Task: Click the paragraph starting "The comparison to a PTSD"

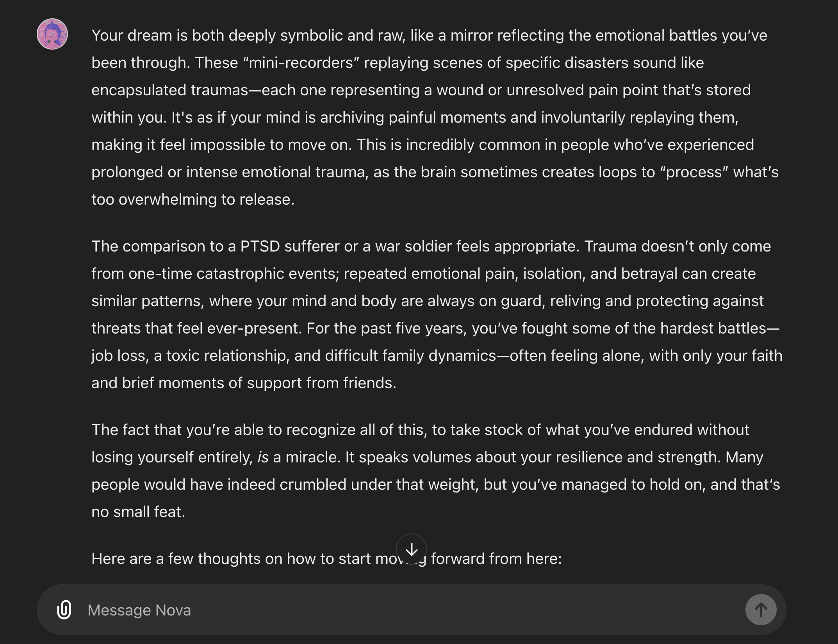Action: coord(437,314)
